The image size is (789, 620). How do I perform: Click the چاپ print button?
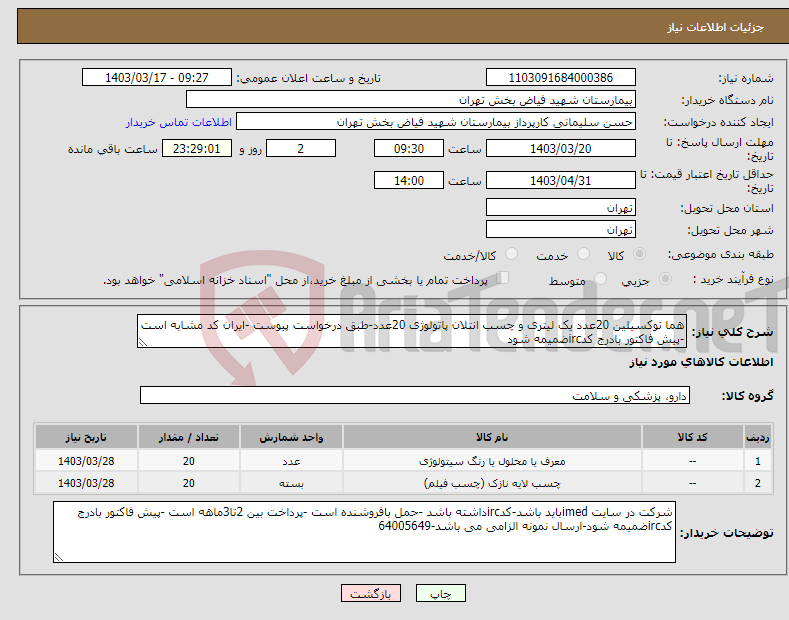pyautogui.click(x=441, y=594)
